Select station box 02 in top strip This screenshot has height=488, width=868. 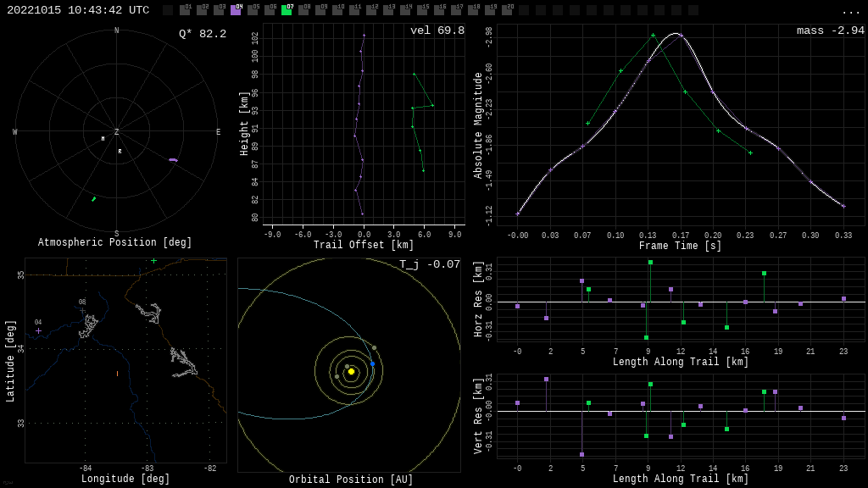pos(202,10)
